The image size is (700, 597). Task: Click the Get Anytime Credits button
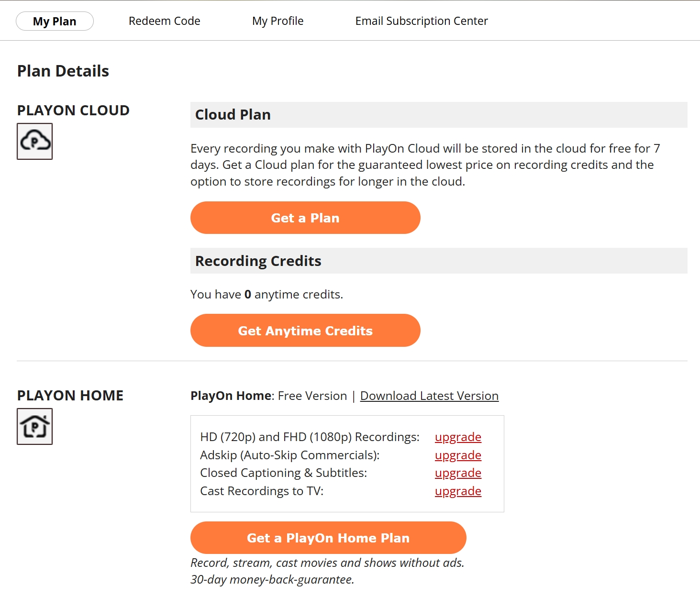[305, 331]
